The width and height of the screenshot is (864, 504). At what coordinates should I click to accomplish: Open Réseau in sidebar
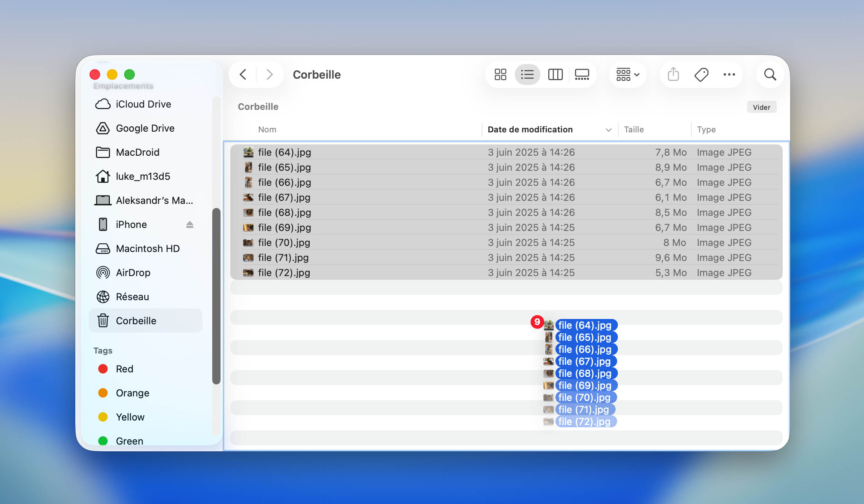point(145,297)
